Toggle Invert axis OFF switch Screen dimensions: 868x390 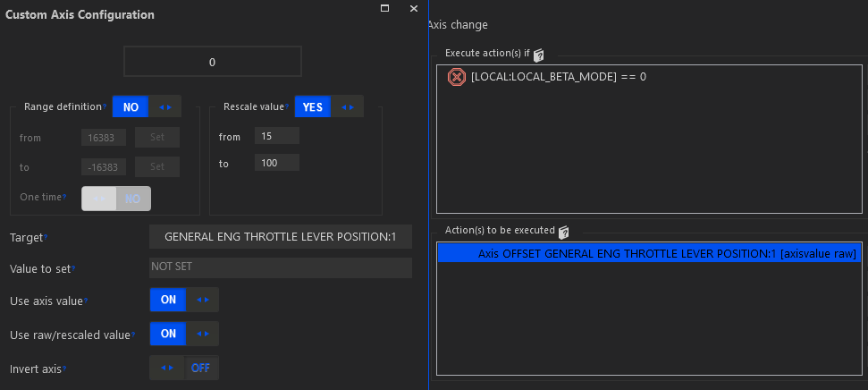(183, 368)
